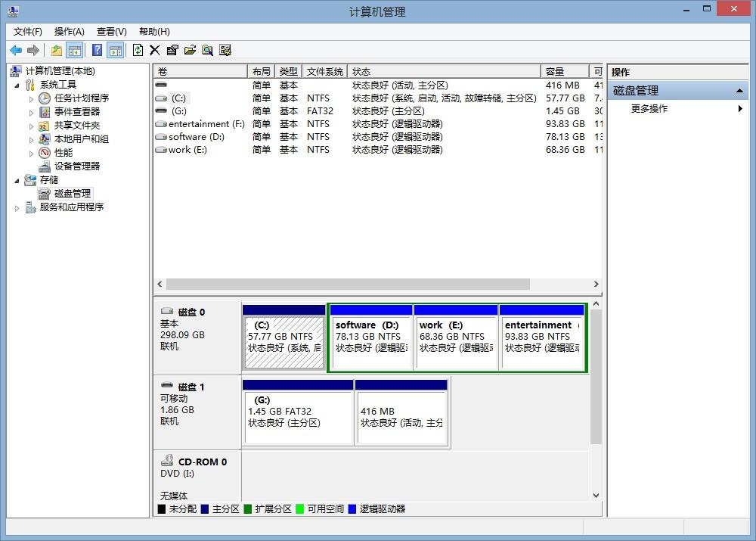Click the 计算机管理(本地) root computer icon
Image resolution: width=756 pixels, height=541 pixels.
[x=16, y=71]
